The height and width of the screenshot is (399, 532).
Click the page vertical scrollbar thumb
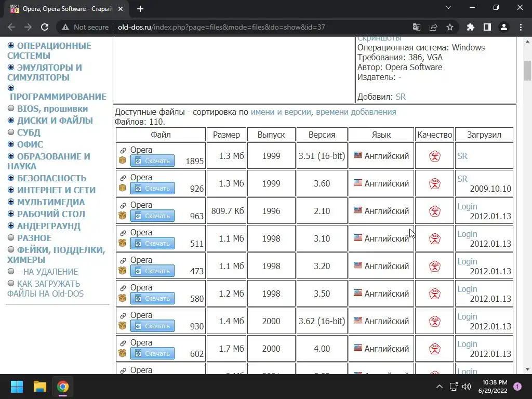(527, 71)
